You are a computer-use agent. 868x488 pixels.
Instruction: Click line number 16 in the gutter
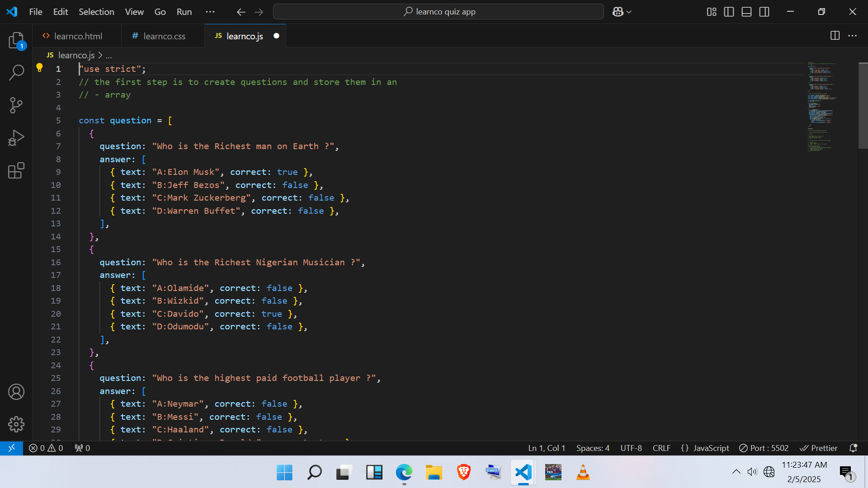(56, 262)
